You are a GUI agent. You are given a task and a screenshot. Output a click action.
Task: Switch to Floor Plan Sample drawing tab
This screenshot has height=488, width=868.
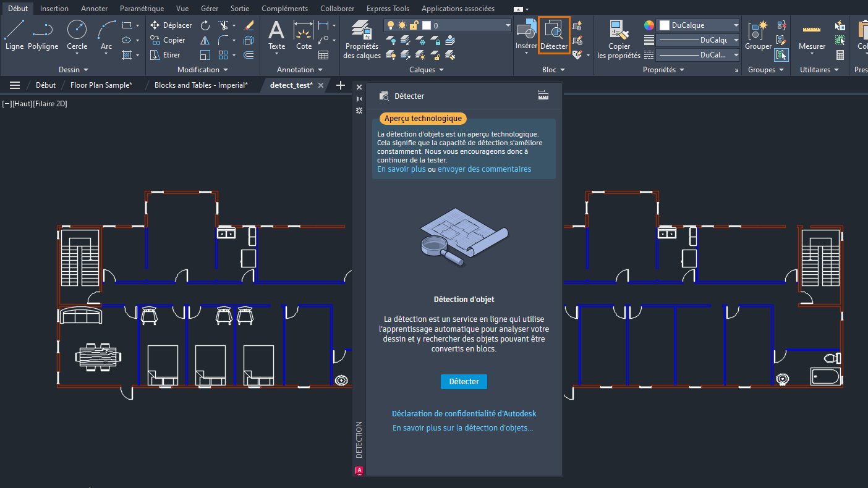pos(101,85)
